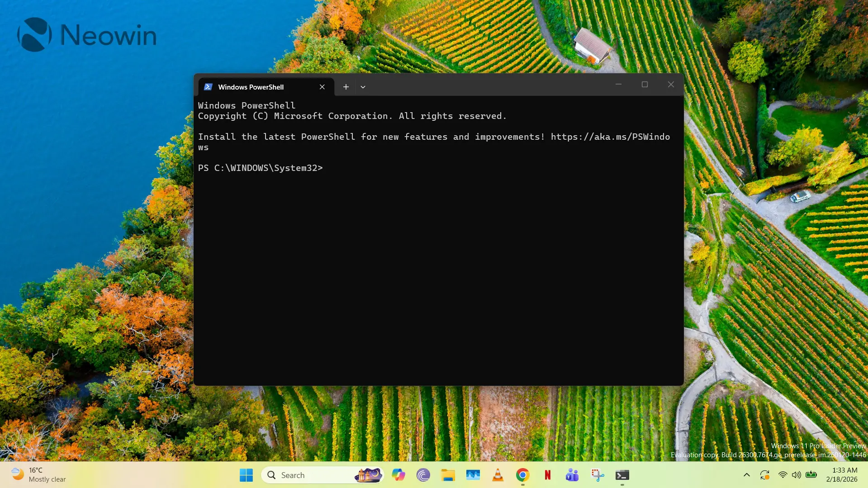Close the Windows PowerShell tab
The image size is (868, 488).
click(322, 87)
